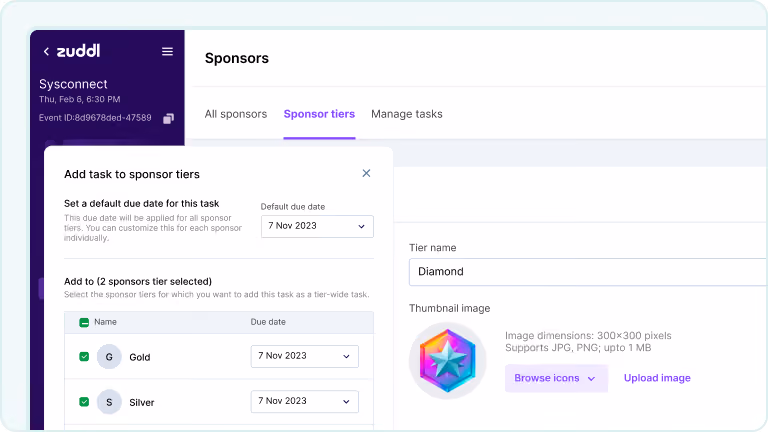Click the Name column header
The height and width of the screenshot is (432, 768).
click(x=105, y=322)
